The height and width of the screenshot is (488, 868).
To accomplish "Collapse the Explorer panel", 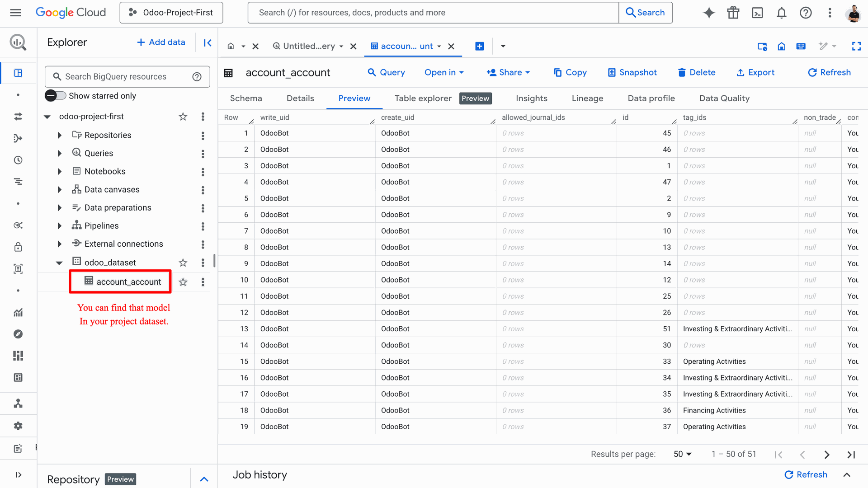I will pyautogui.click(x=208, y=42).
